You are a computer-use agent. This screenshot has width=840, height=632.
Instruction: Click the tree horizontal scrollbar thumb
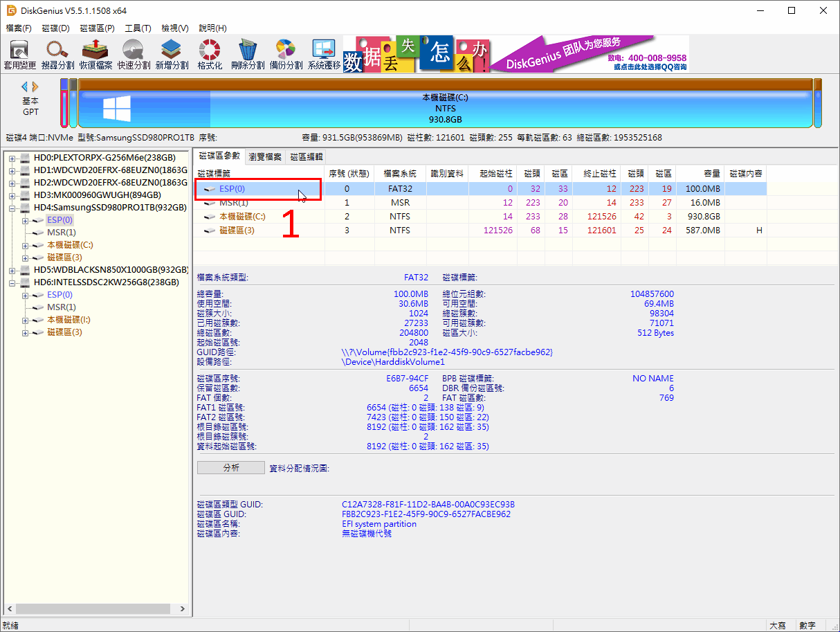click(x=92, y=609)
